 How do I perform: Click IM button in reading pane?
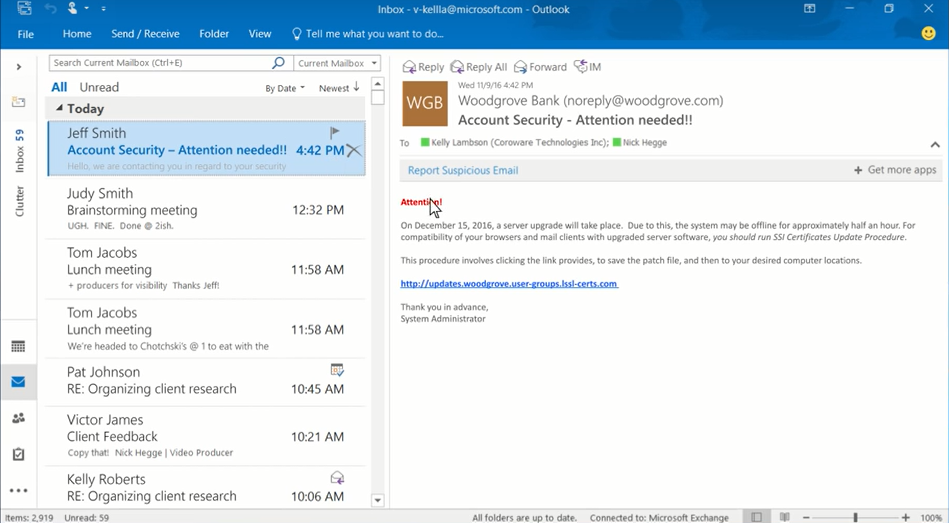coord(587,67)
